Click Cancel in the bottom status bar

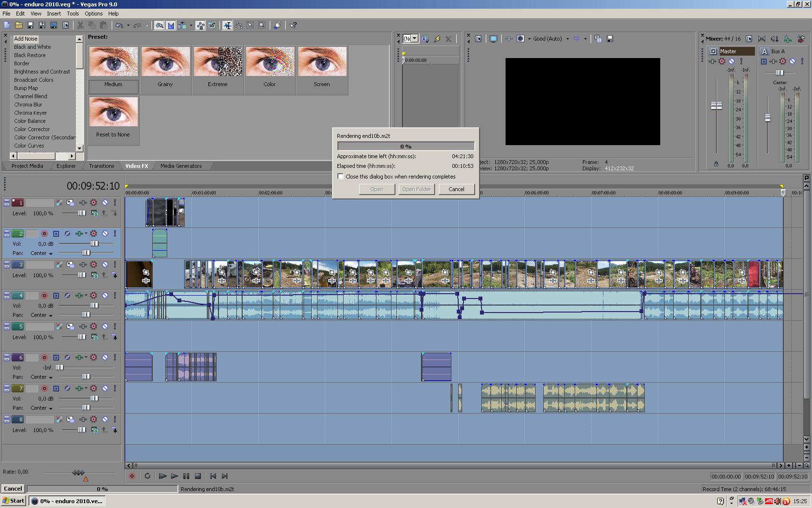pyautogui.click(x=13, y=489)
